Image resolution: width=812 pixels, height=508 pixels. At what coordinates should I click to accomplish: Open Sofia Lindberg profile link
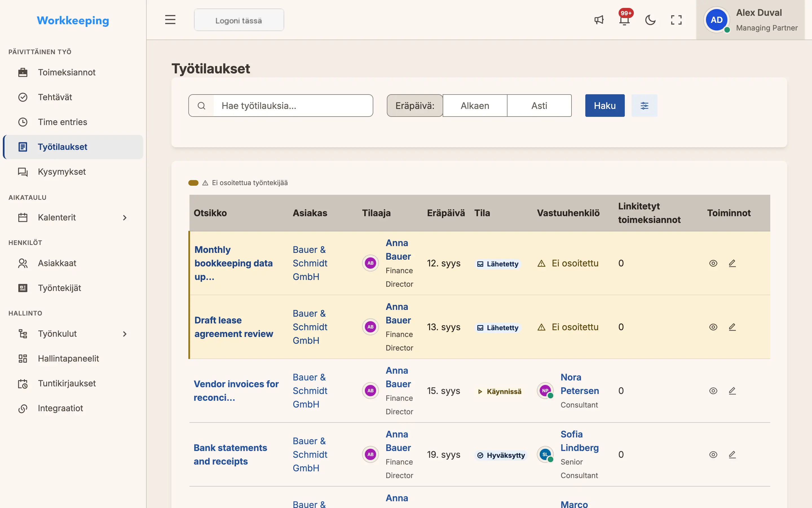click(579, 441)
